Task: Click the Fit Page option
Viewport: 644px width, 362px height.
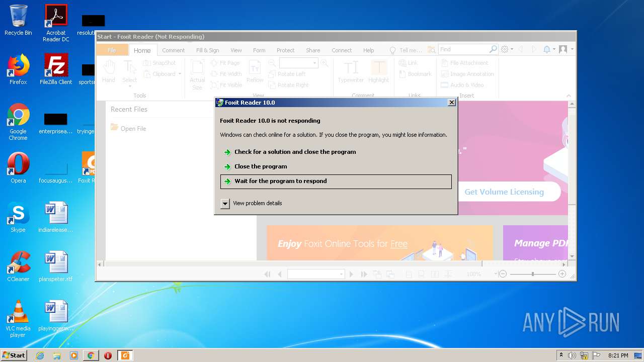Action: 225,63
